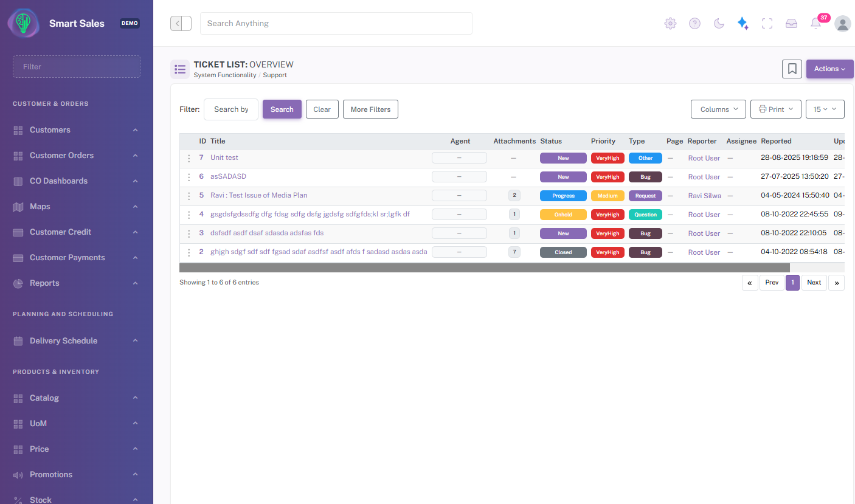The image size is (855, 504).
Task: Click the Promotions megaphone icon
Action: click(18, 475)
